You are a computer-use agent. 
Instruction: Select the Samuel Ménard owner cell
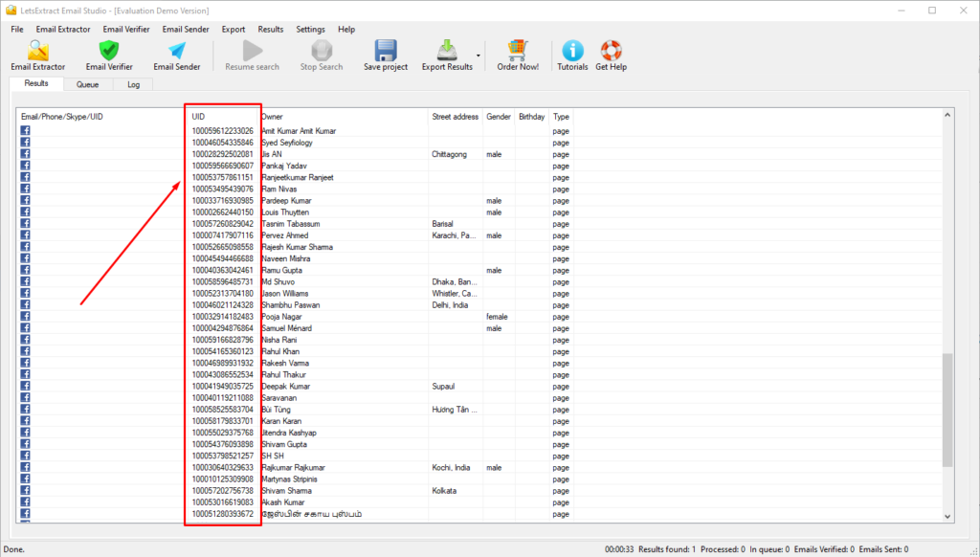286,328
